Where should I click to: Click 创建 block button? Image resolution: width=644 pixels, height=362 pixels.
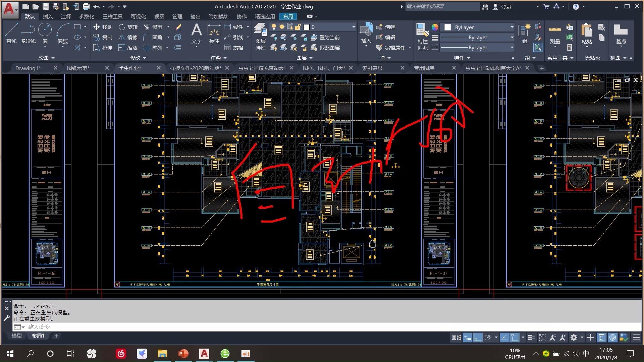(386, 27)
